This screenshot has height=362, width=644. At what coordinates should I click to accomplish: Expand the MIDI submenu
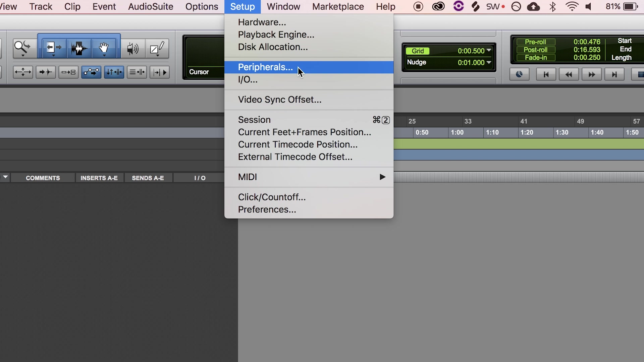[309, 177]
